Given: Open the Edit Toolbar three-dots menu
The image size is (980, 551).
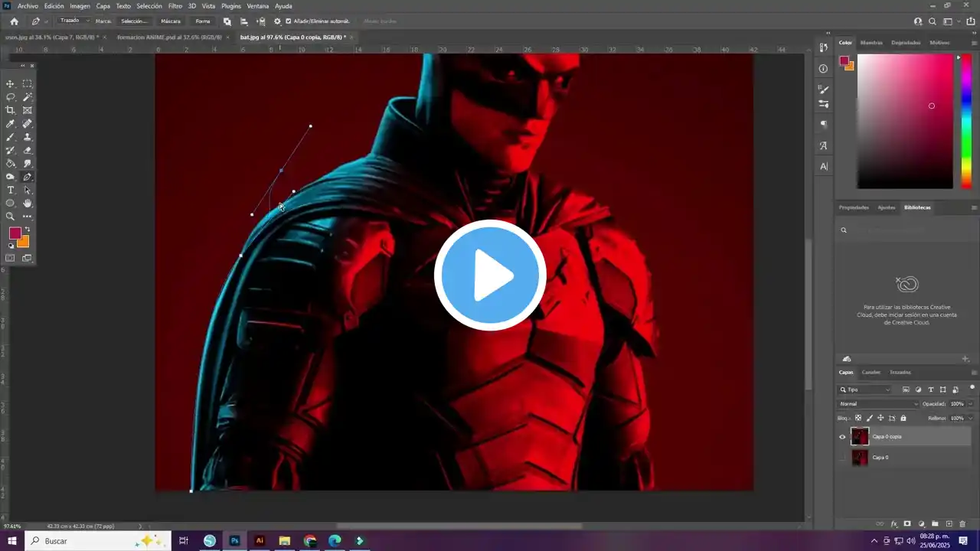Looking at the screenshot, I should (28, 217).
